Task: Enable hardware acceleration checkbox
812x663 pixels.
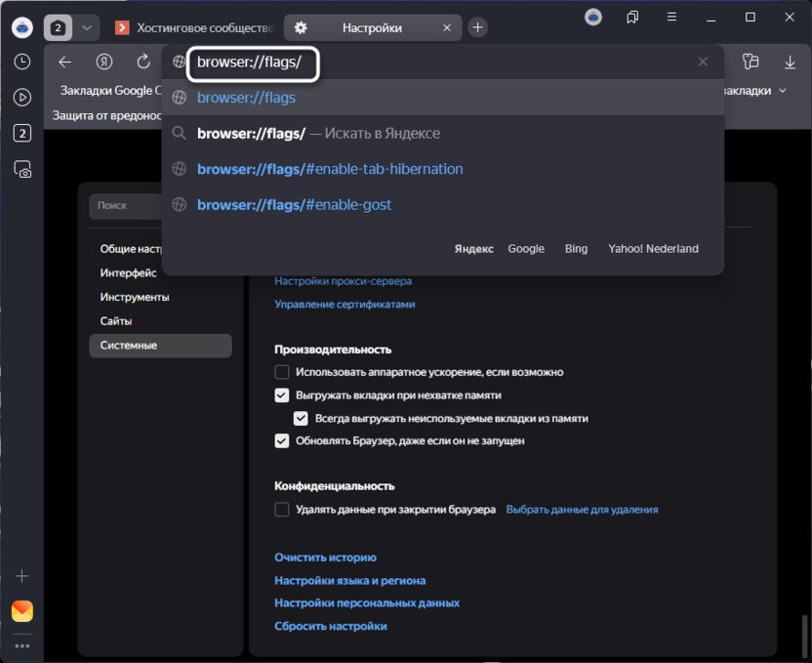Action: (282, 372)
